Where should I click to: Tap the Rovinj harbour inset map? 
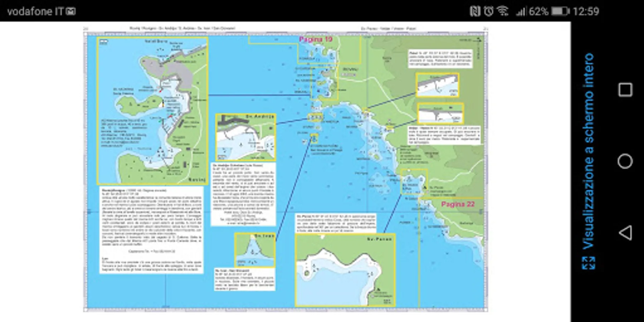pyautogui.click(x=152, y=111)
